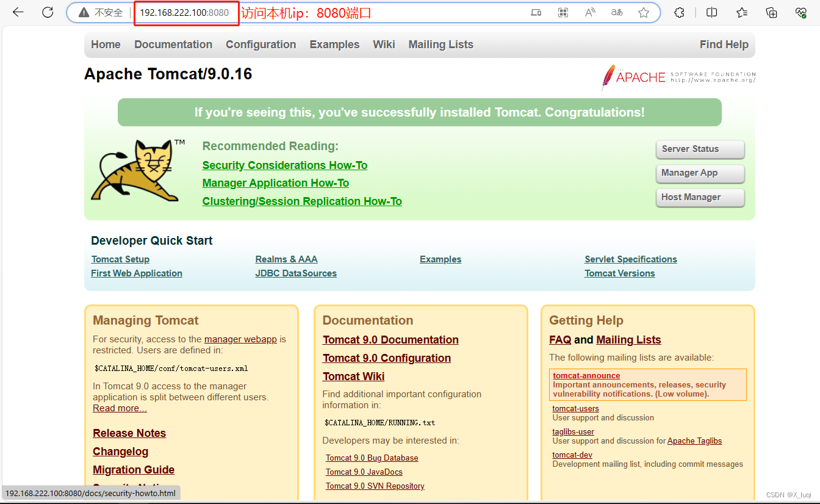This screenshot has height=504, width=820.
Task: Open the Servlet Specifications link
Action: tap(631, 259)
